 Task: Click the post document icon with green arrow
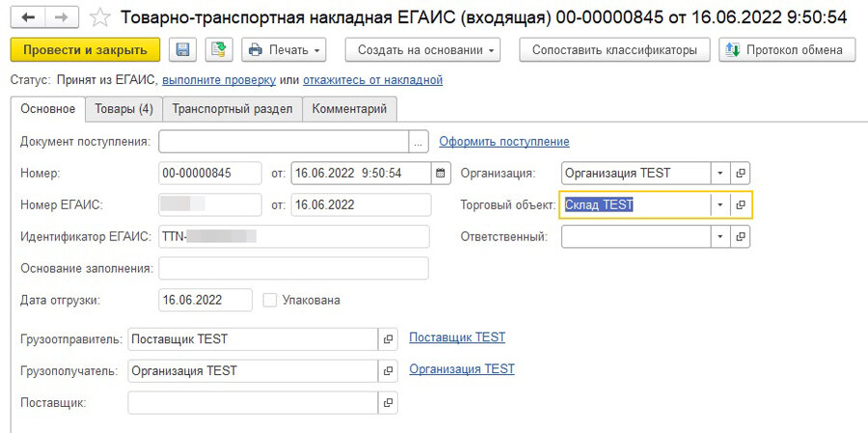coord(219,50)
